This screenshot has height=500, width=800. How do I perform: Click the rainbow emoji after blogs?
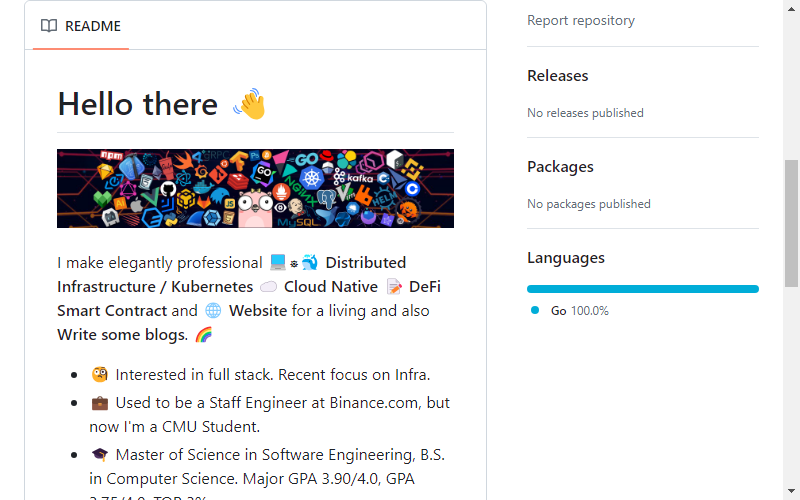click(204, 335)
